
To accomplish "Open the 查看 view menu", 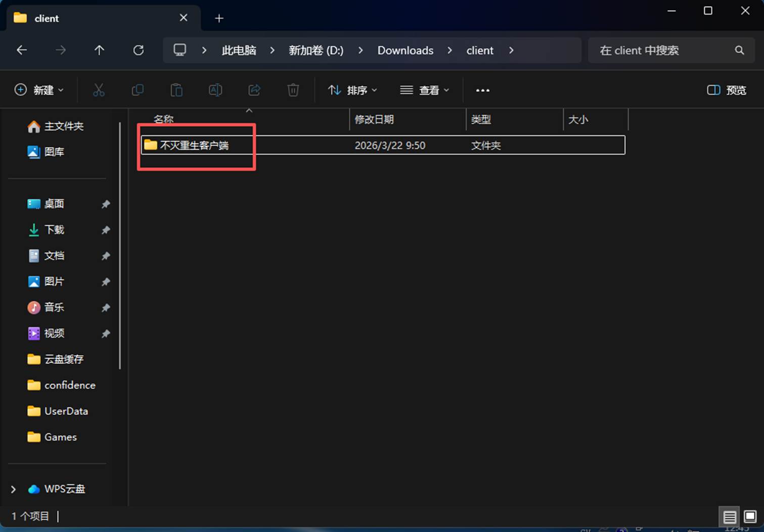I will 424,90.
